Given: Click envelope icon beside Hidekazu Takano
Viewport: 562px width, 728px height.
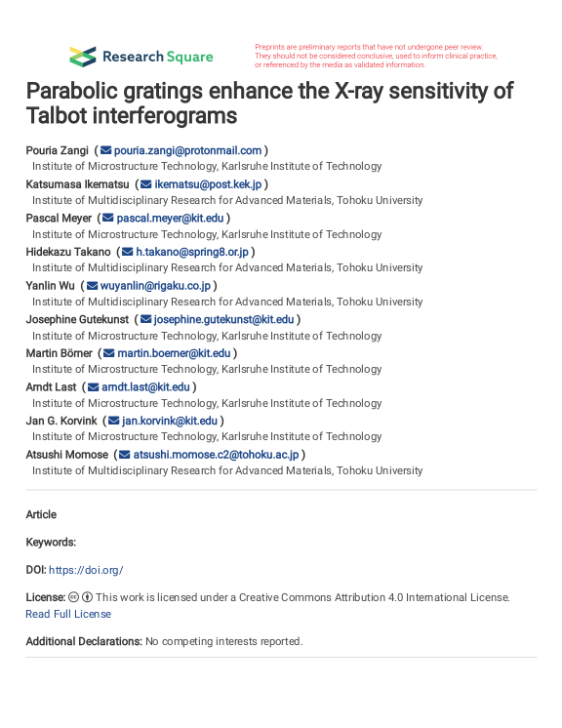Looking at the screenshot, I should pyautogui.click(x=127, y=252).
